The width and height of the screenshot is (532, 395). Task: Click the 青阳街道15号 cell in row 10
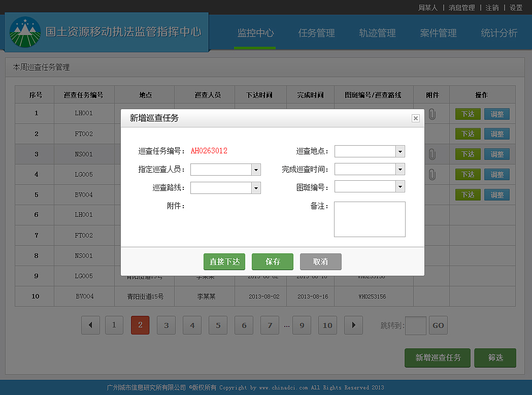click(145, 297)
